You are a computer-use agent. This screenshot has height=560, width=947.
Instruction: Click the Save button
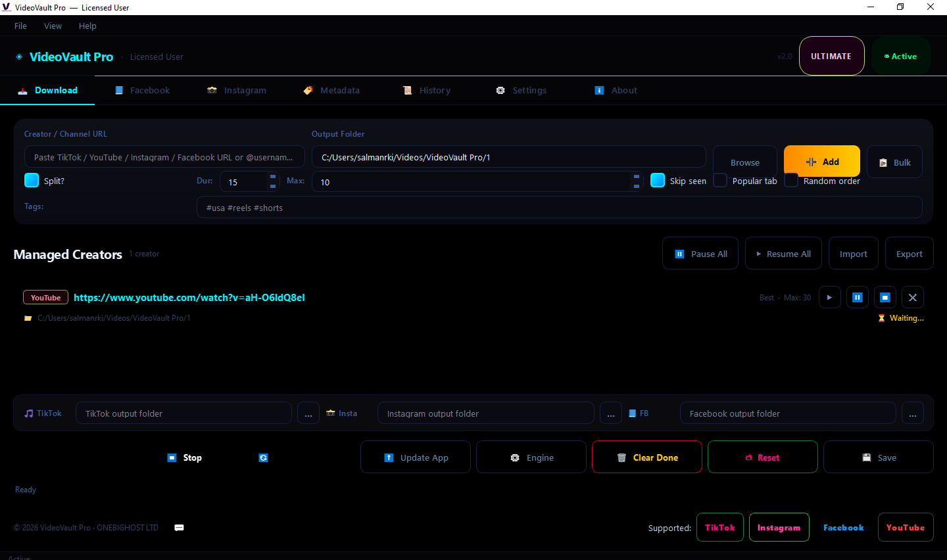879,457
